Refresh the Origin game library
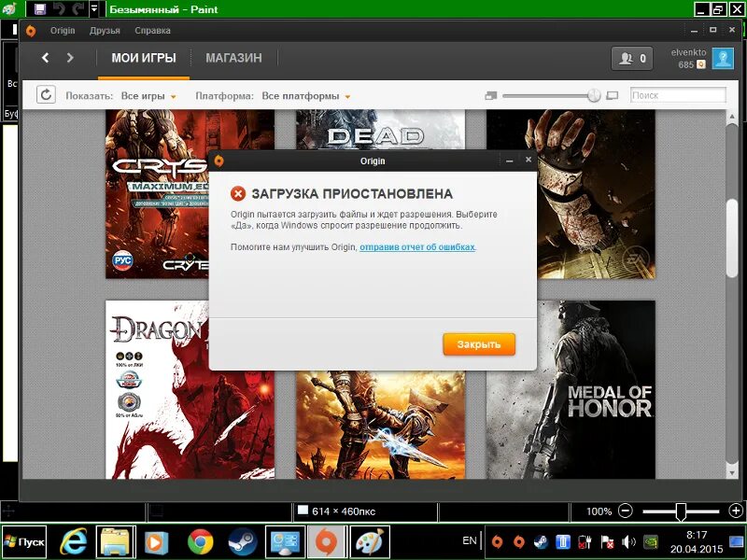747x560 pixels. point(46,95)
